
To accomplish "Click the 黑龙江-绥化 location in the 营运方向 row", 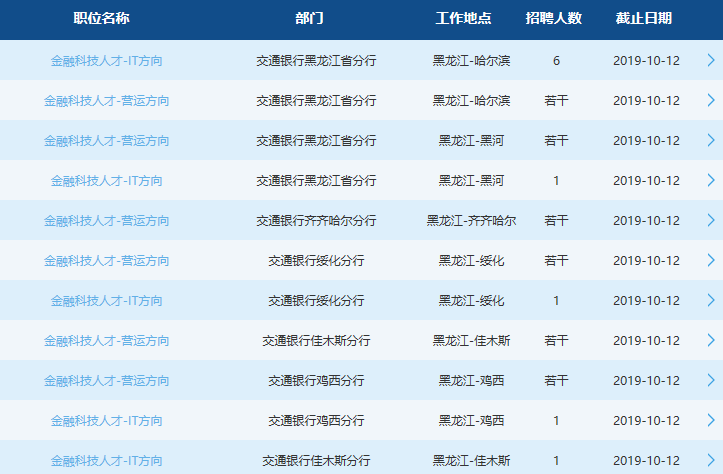I will point(471,261).
